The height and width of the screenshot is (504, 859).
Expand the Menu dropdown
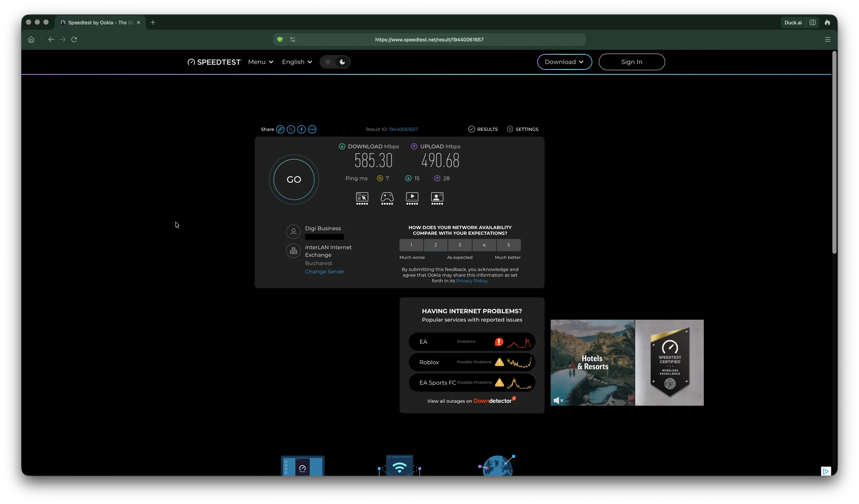coord(261,62)
